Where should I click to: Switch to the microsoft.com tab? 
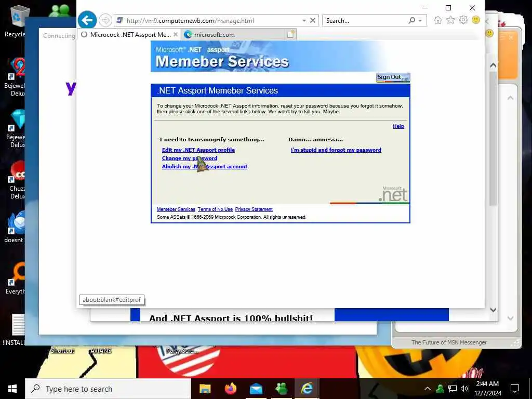tap(233, 35)
